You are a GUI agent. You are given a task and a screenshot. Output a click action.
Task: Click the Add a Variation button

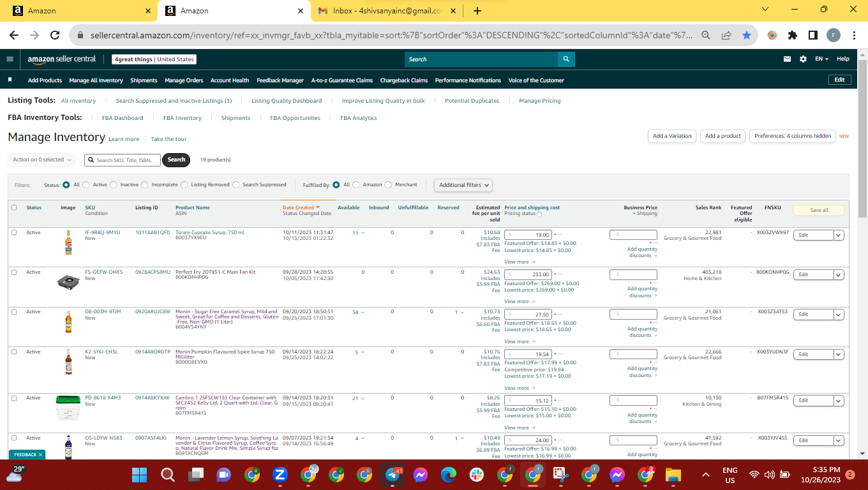(x=672, y=136)
